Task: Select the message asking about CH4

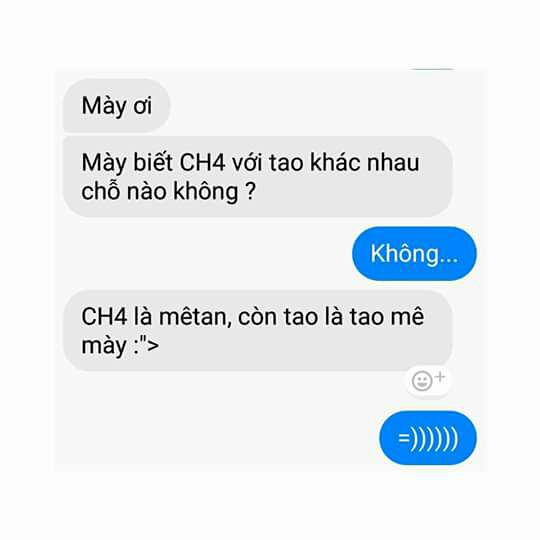Action: click(258, 177)
